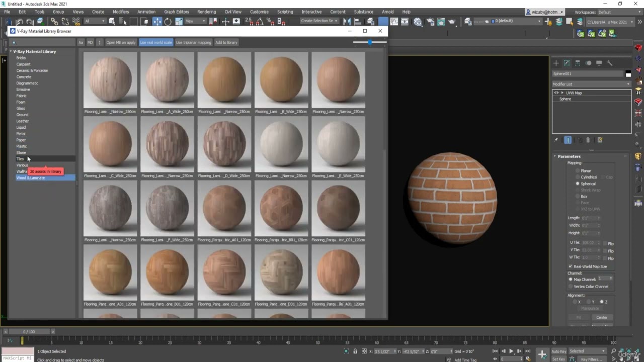The image size is (644, 362).
Task: Open the Arnold menu
Action: (388, 12)
